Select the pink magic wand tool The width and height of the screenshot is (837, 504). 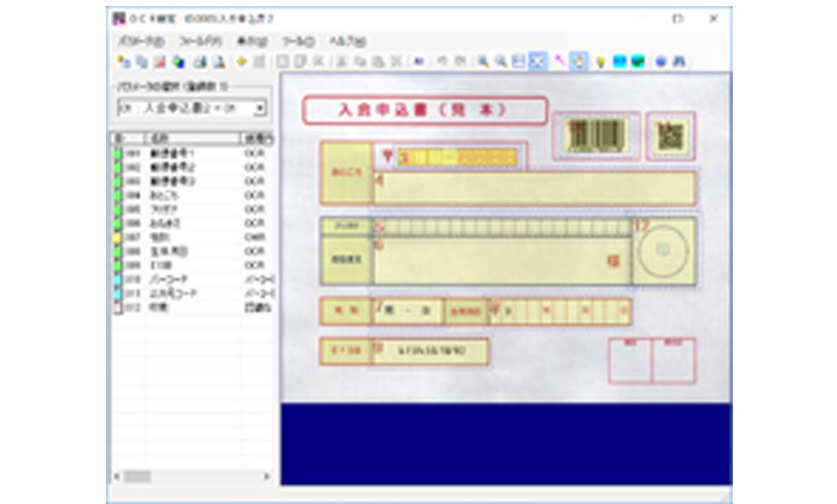(560, 61)
